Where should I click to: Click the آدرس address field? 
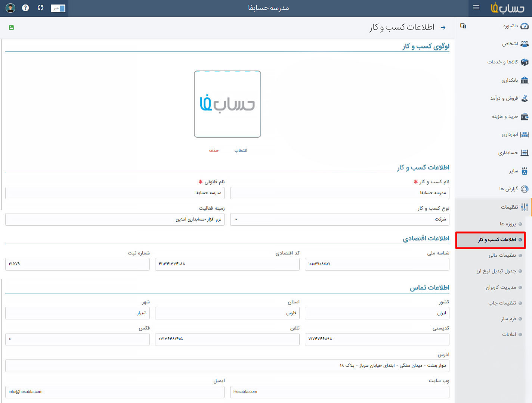pyautogui.click(x=227, y=366)
